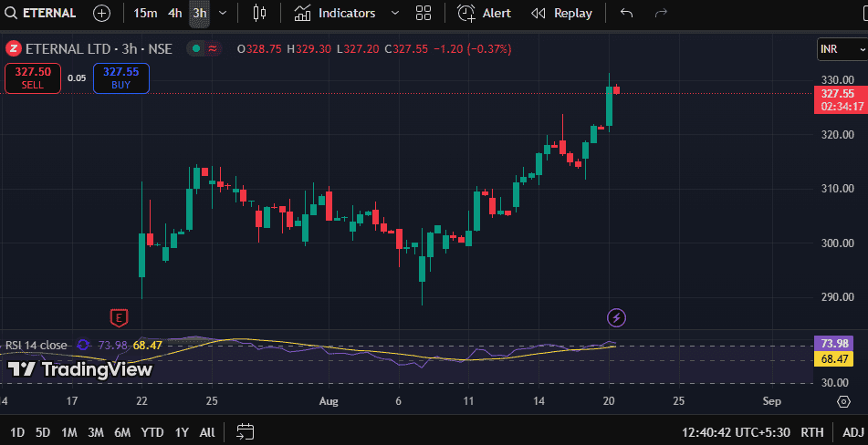Expand the timeframe interval dropdown
Viewport: 868px width, 445px height.
pos(223,14)
